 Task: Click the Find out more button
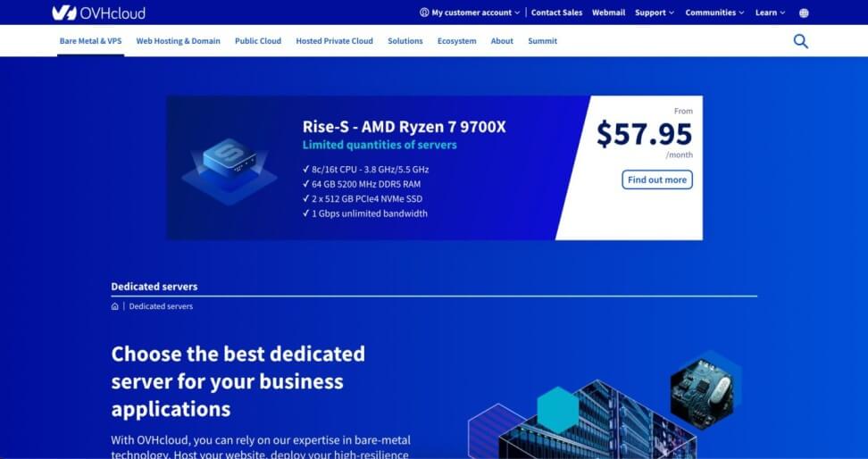(656, 179)
